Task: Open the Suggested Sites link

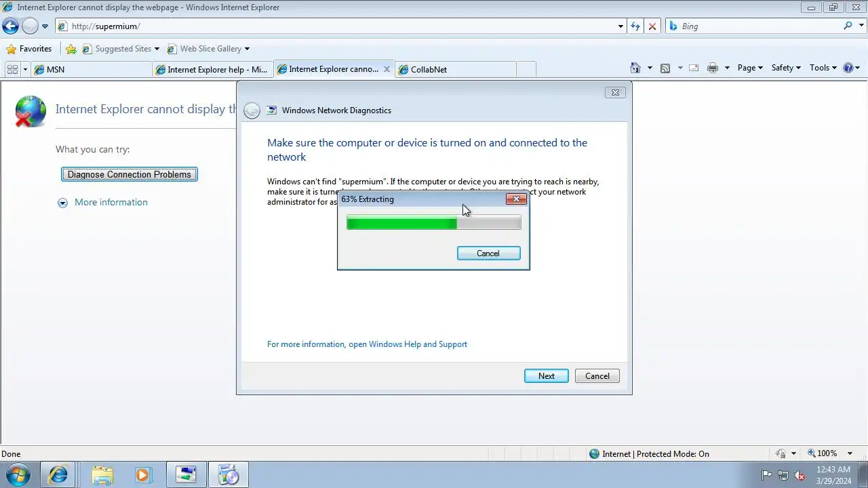Action: pos(121,49)
